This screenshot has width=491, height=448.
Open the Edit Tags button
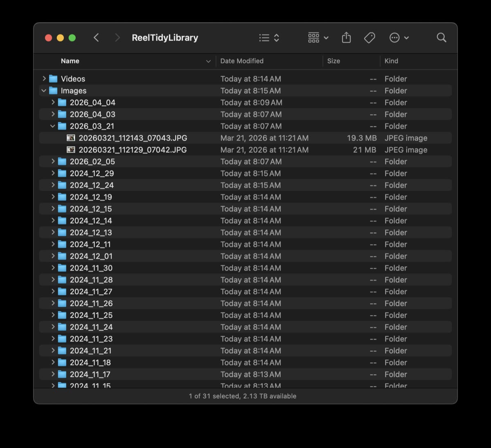pyautogui.click(x=369, y=38)
